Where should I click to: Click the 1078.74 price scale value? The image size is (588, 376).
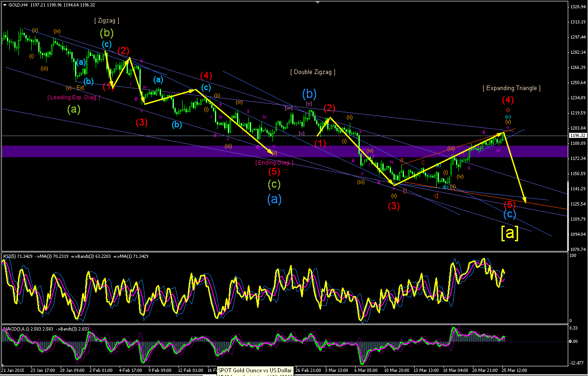[x=577, y=249]
